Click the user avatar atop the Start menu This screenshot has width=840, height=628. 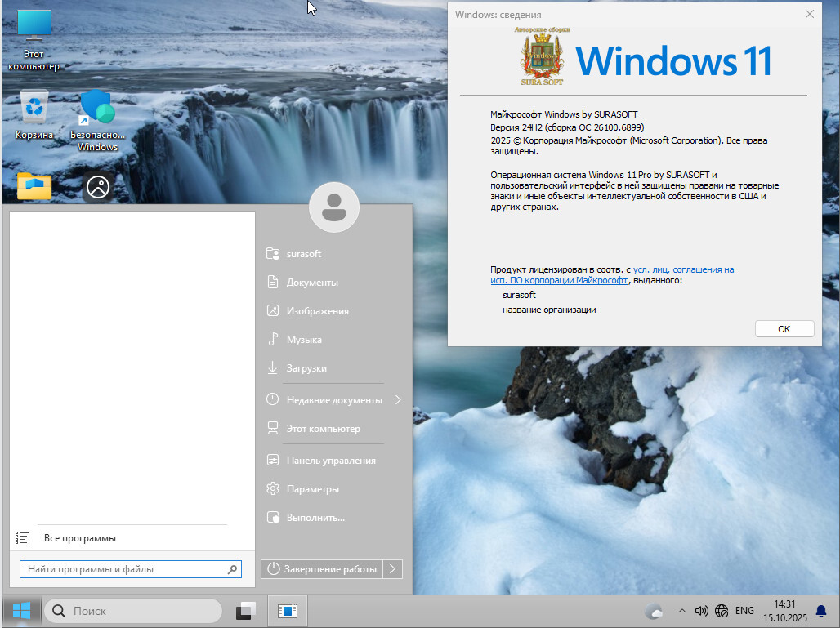(333, 207)
